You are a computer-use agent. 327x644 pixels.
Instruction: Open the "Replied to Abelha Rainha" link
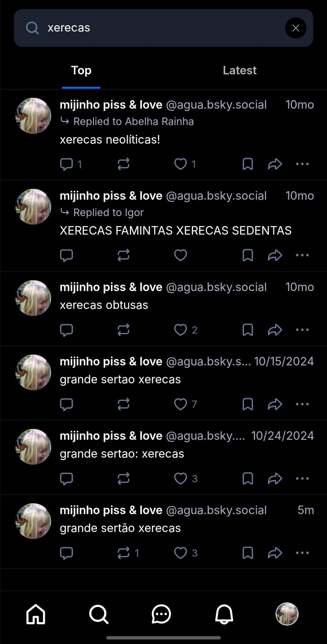point(133,122)
